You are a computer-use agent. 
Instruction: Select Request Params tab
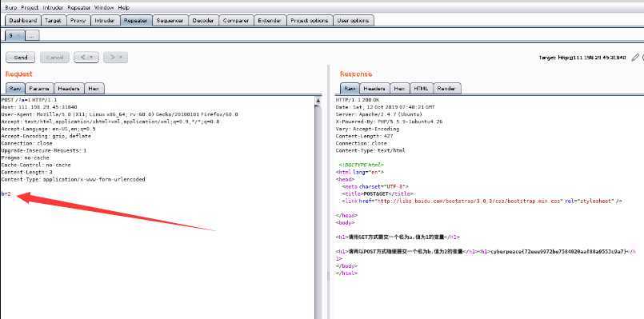pos(40,89)
